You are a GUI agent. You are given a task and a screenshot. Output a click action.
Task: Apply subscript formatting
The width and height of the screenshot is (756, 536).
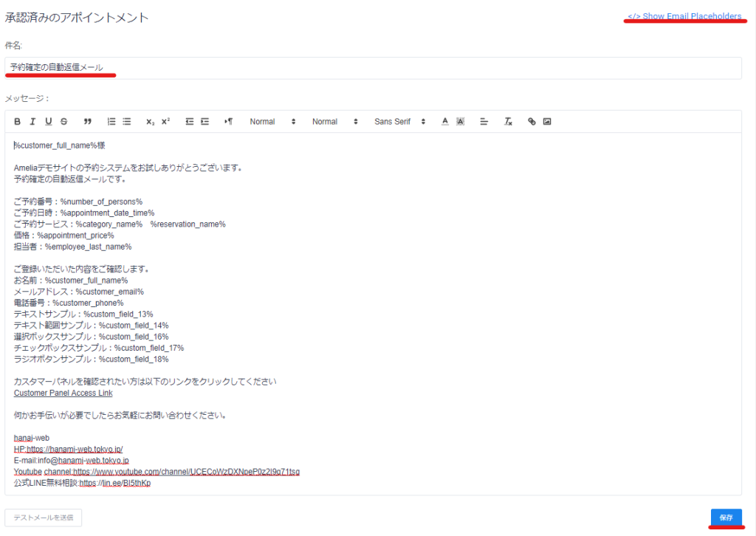click(x=151, y=122)
